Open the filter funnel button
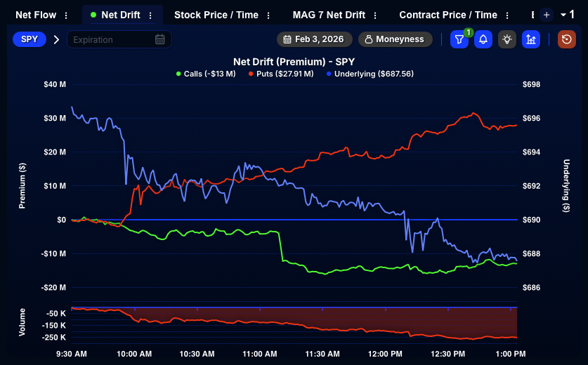The width and height of the screenshot is (588, 365). 459,39
